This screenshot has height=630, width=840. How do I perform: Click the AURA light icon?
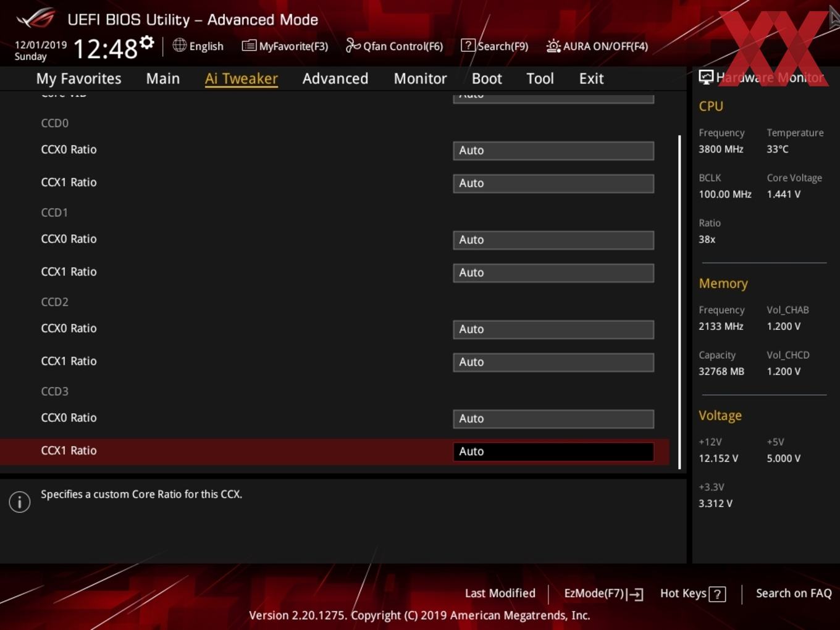click(x=553, y=46)
